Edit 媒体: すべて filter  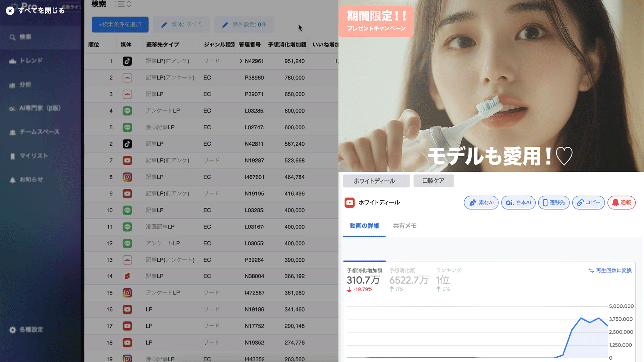[181, 24]
